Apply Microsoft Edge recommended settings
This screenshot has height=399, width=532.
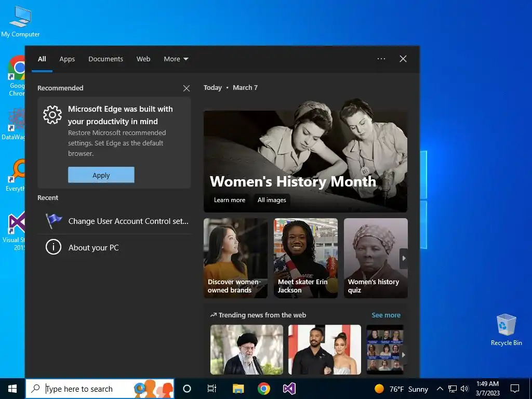[101, 175]
